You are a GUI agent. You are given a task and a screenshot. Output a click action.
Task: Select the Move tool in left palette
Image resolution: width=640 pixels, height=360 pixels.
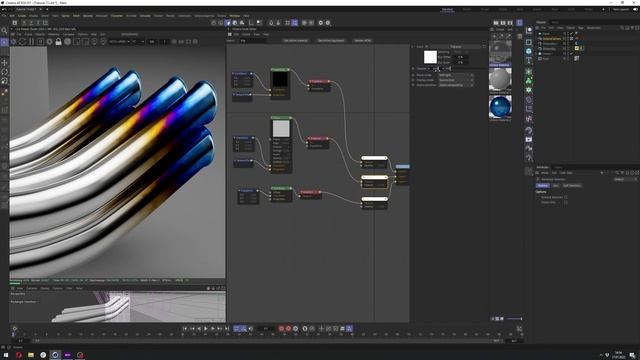(x=4, y=62)
